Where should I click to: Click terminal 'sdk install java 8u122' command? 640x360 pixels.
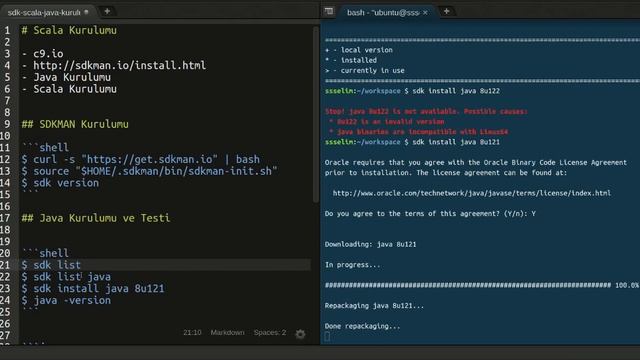point(456,91)
